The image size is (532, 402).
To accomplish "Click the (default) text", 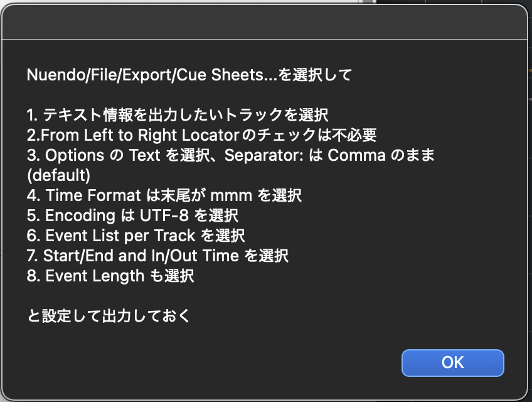I will 59,174.
